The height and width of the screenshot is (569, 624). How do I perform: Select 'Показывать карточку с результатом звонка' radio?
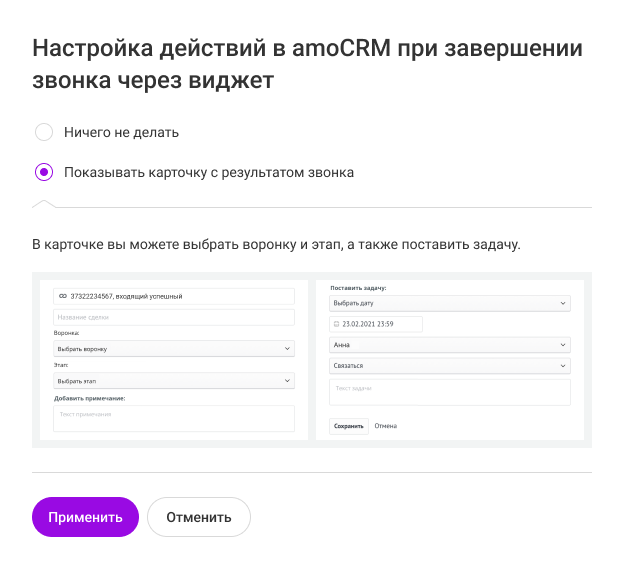point(44,172)
